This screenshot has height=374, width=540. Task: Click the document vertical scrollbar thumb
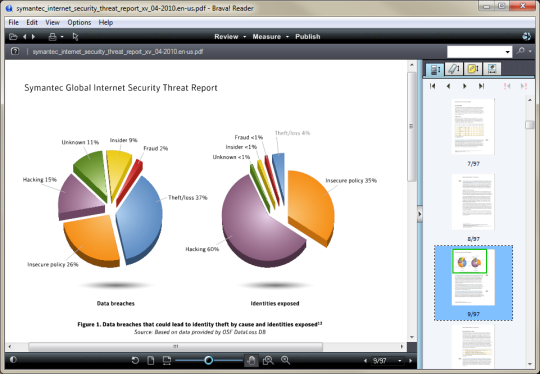412,126
